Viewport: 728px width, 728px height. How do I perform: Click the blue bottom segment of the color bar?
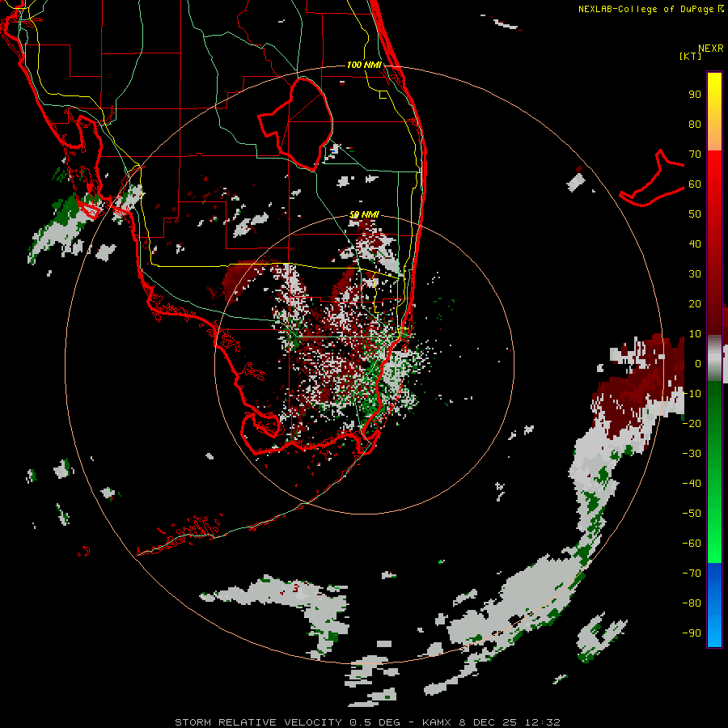(x=714, y=605)
